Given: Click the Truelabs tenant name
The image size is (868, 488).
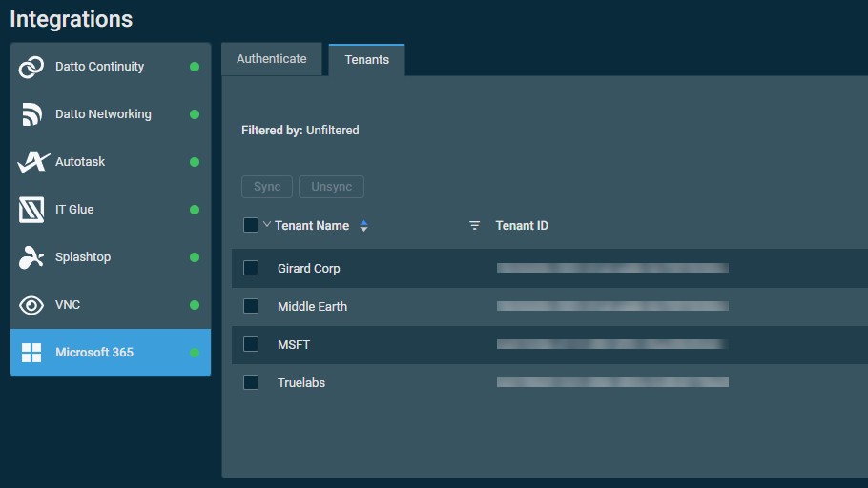Looking at the screenshot, I should pos(301,383).
